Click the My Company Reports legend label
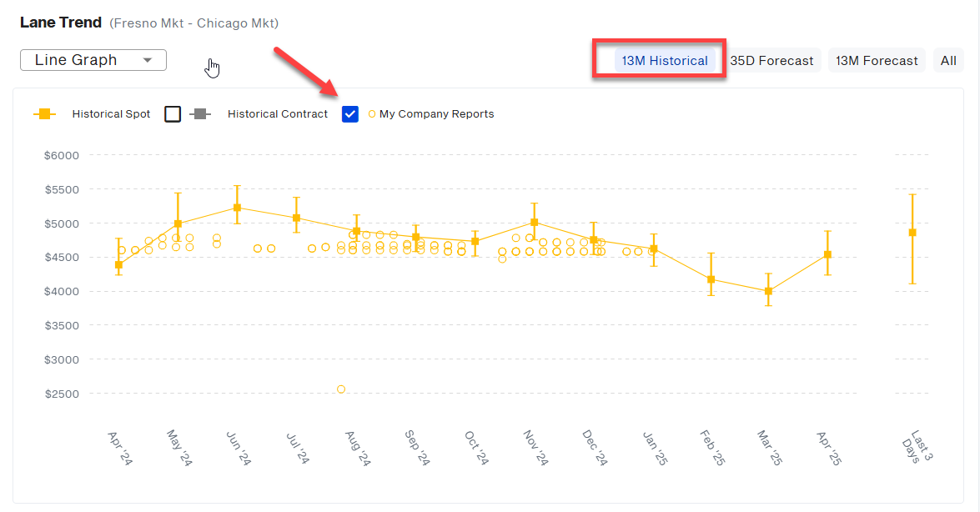 pyautogui.click(x=436, y=113)
